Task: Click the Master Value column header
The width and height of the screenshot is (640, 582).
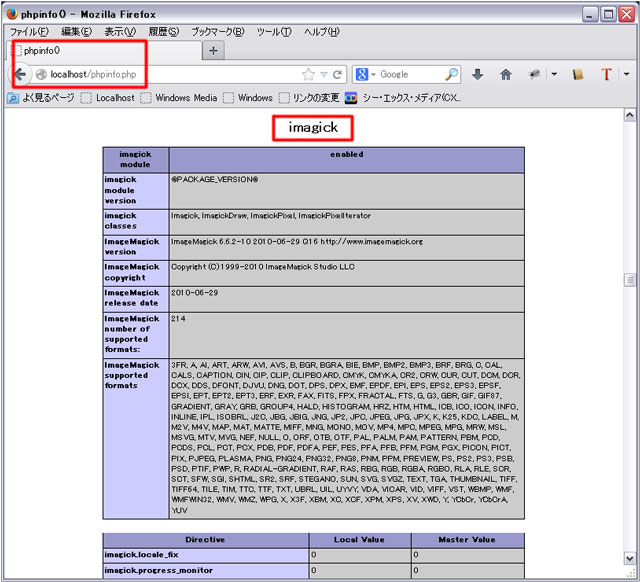Action: pos(467,540)
